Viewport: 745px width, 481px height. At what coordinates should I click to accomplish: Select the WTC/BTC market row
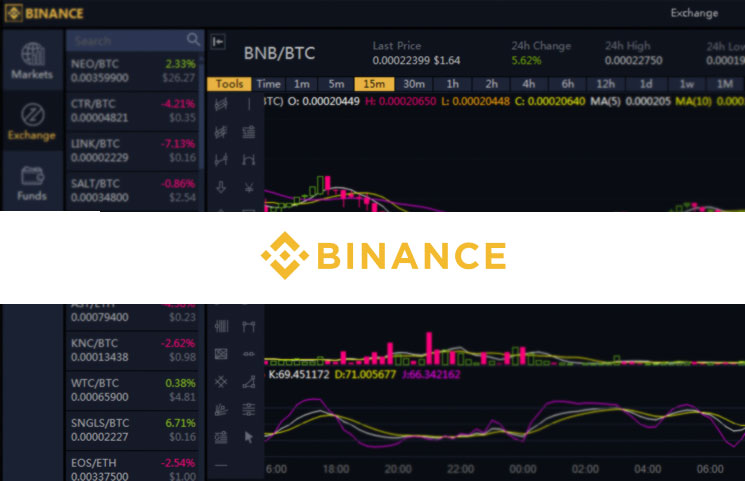click(133, 391)
